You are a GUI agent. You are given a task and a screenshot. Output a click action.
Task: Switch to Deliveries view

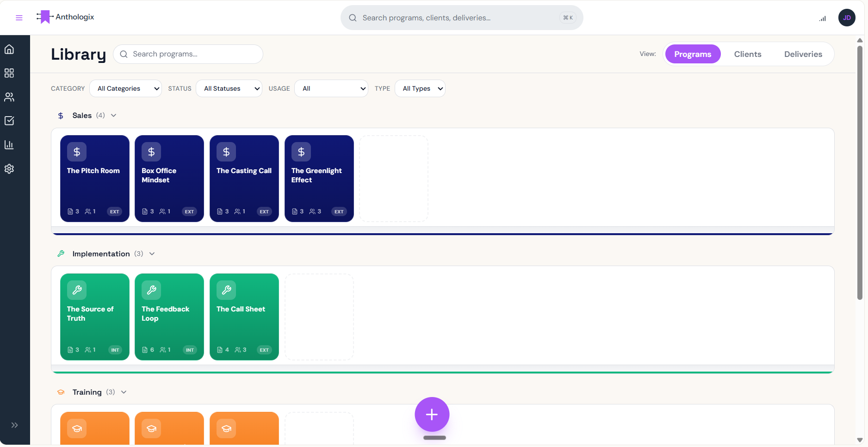(x=803, y=54)
